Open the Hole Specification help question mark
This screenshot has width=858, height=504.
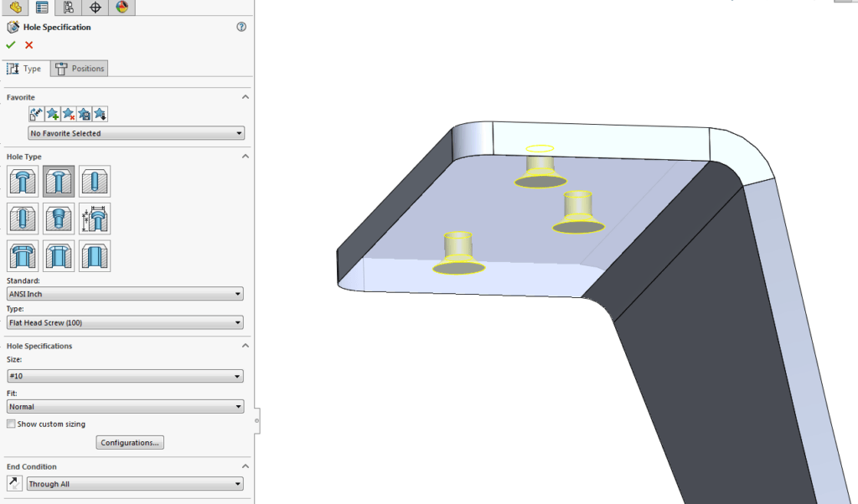(241, 27)
